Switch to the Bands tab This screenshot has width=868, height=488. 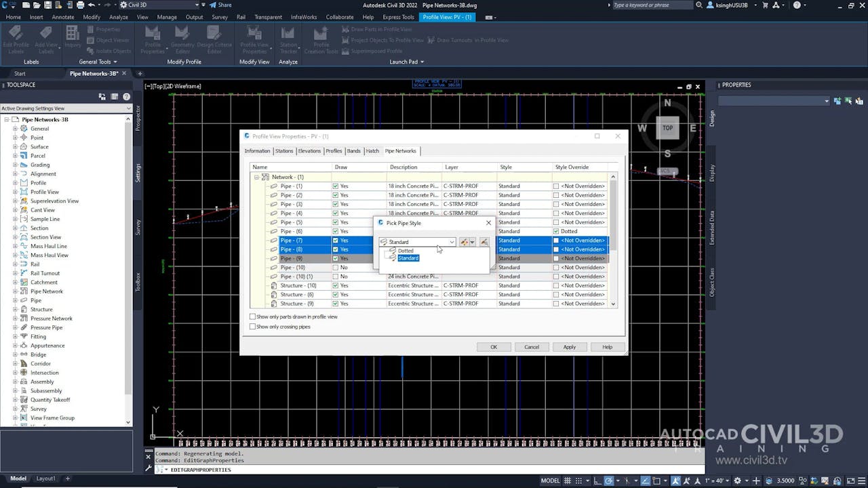pos(353,150)
